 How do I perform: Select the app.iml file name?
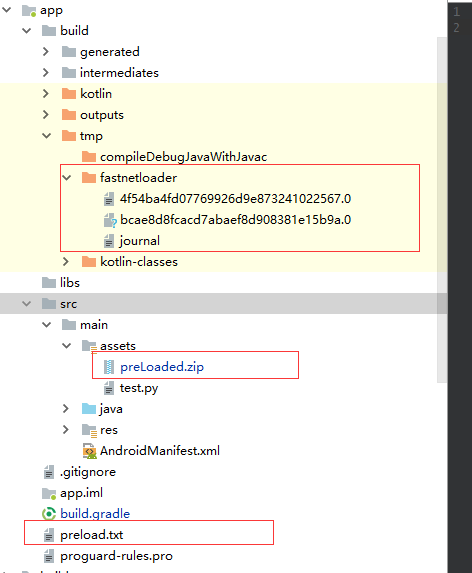(81, 493)
